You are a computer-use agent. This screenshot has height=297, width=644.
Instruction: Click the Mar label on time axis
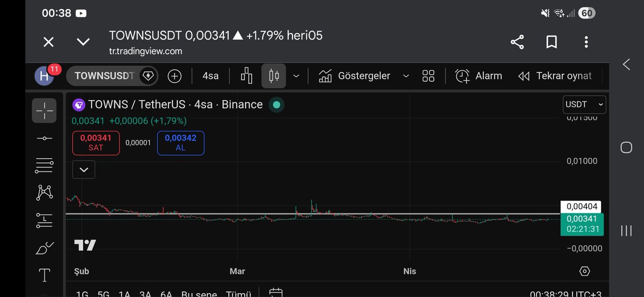(237, 271)
